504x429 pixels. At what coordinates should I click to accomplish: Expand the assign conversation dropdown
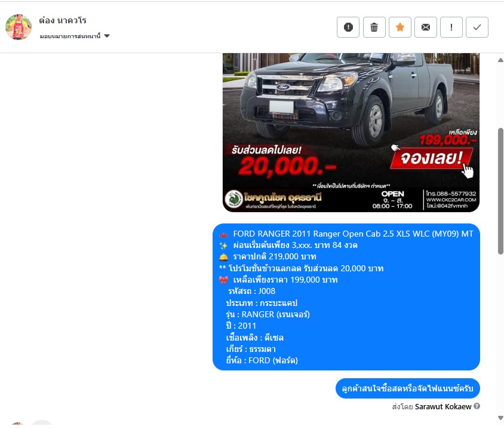pos(75,36)
